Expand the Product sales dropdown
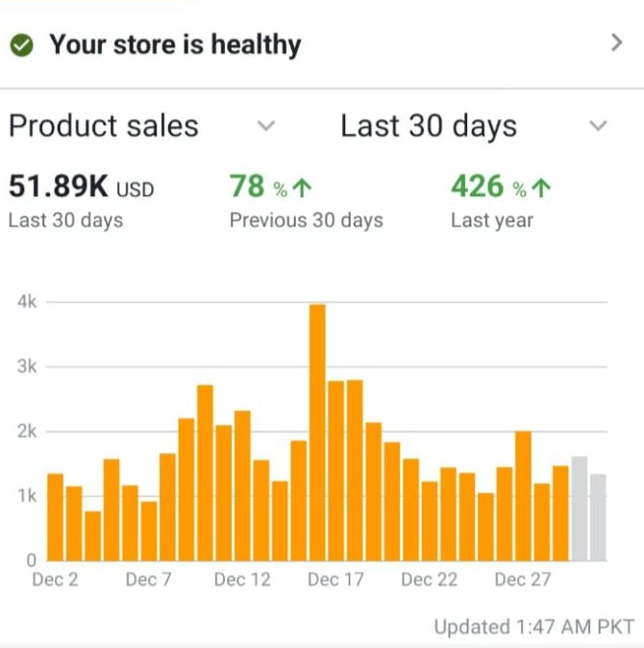The image size is (644, 648). (x=267, y=126)
